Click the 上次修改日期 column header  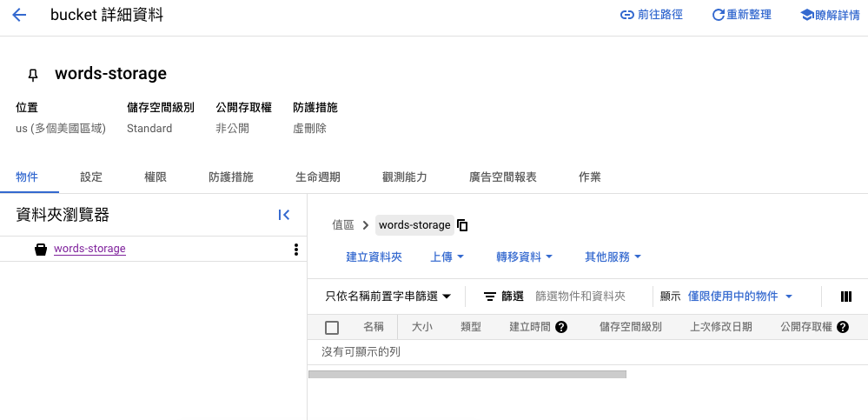(x=721, y=327)
